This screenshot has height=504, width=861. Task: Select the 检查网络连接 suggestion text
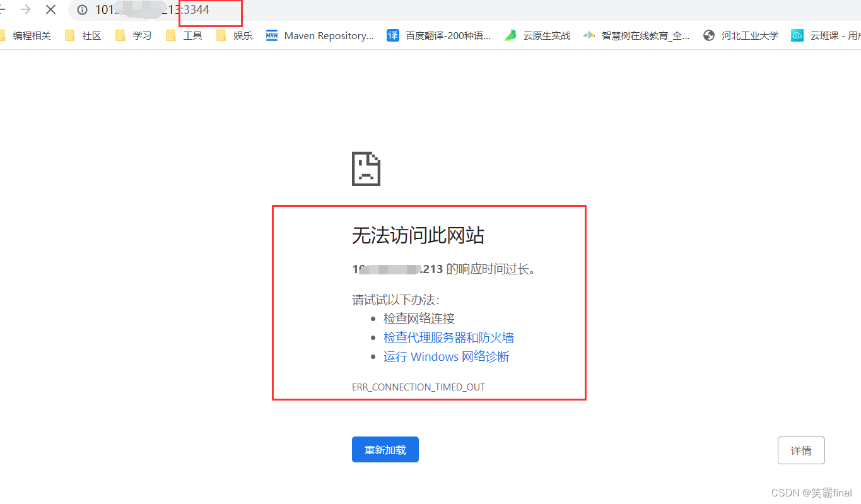[419, 319]
